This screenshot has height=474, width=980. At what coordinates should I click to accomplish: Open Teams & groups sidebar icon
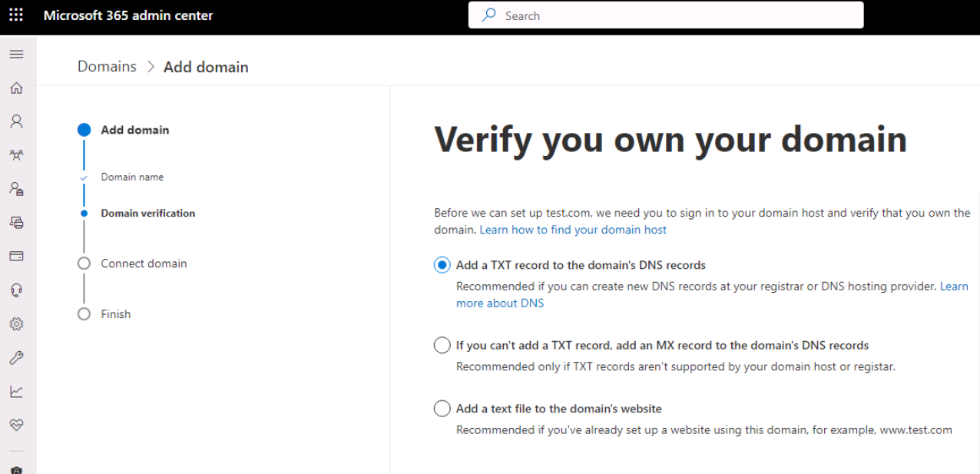16,155
